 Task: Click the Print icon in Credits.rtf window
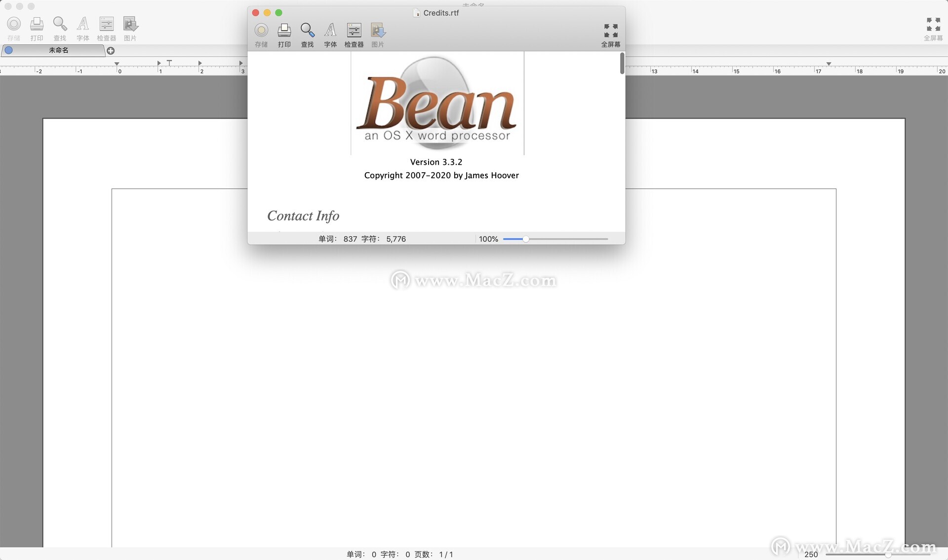coord(284,31)
